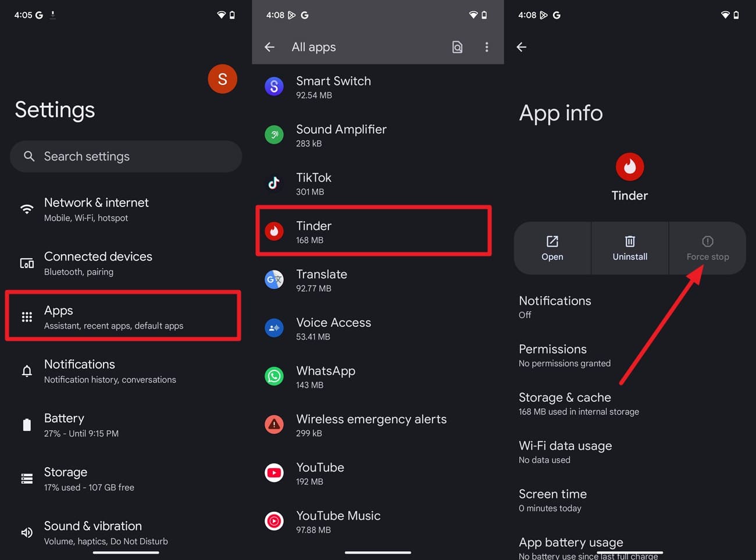Open Screen time for Tinder
This screenshot has height=560, width=756.
click(x=630, y=500)
